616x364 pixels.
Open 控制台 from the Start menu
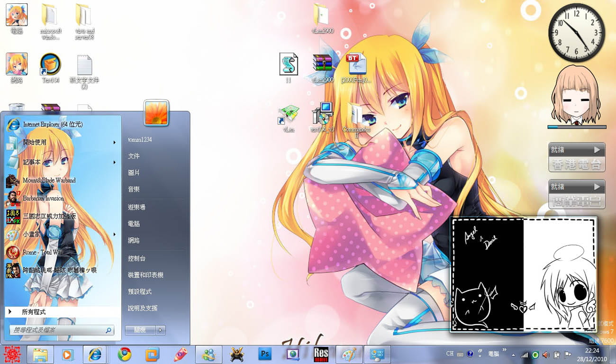pyautogui.click(x=136, y=258)
